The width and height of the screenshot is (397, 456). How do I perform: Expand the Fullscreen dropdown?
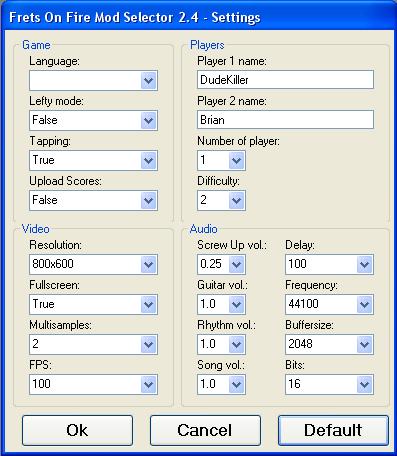click(x=93, y=304)
